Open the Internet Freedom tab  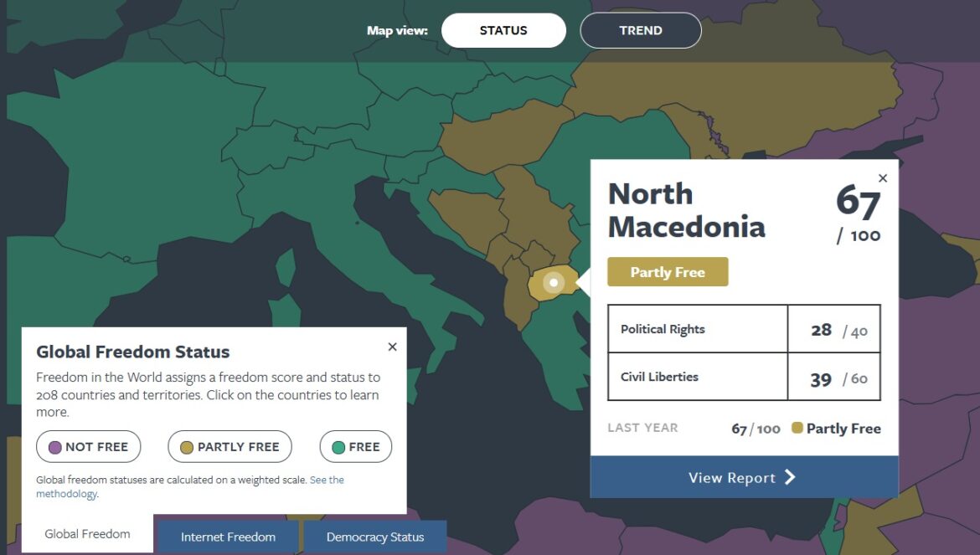pyautogui.click(x=228, y=537)
